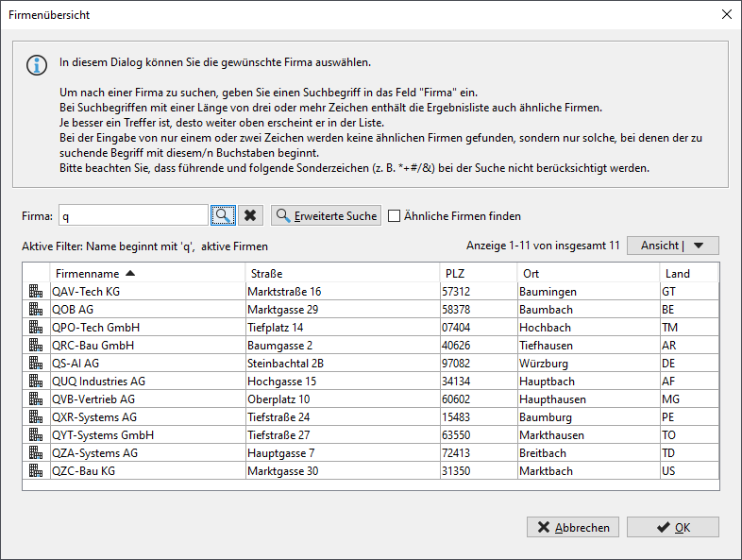Click street cell Marktstraße 16

click(343, 292)
